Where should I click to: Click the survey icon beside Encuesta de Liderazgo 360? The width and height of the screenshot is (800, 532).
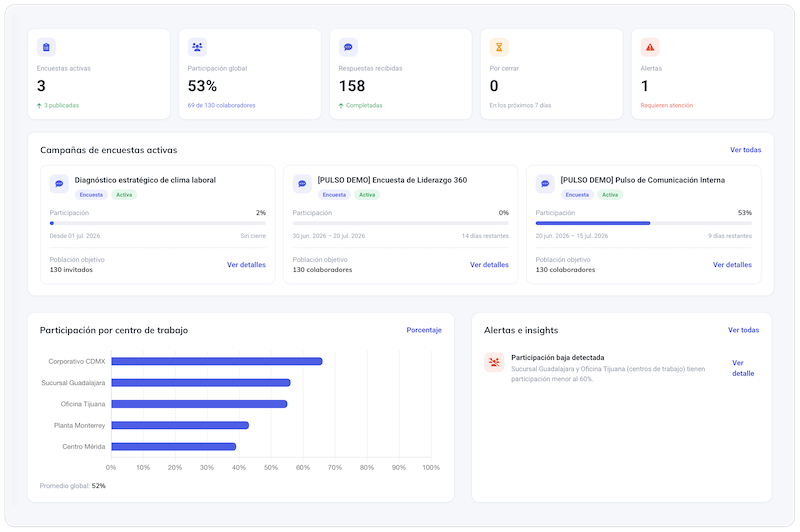[302, 184]
